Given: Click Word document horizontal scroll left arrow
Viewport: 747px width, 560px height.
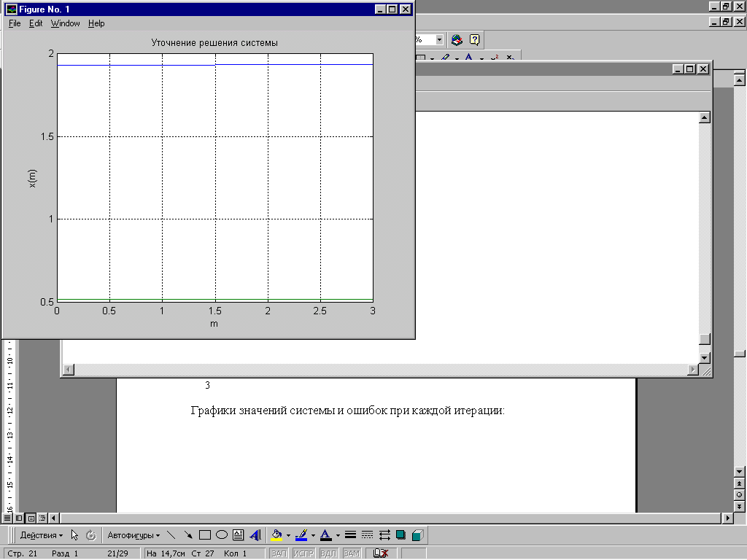Looking at the screenshot, I should 53,518.
